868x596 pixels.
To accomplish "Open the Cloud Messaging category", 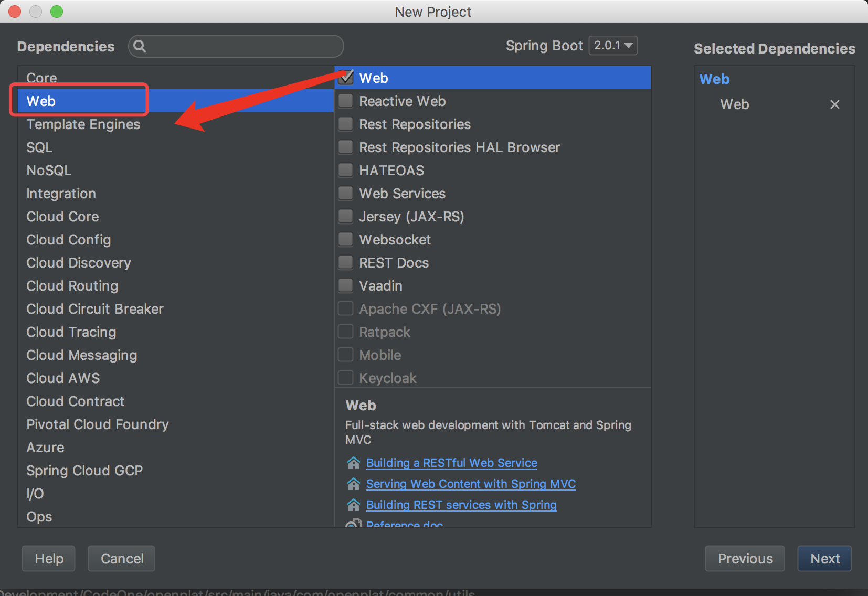I will (176, 355).
